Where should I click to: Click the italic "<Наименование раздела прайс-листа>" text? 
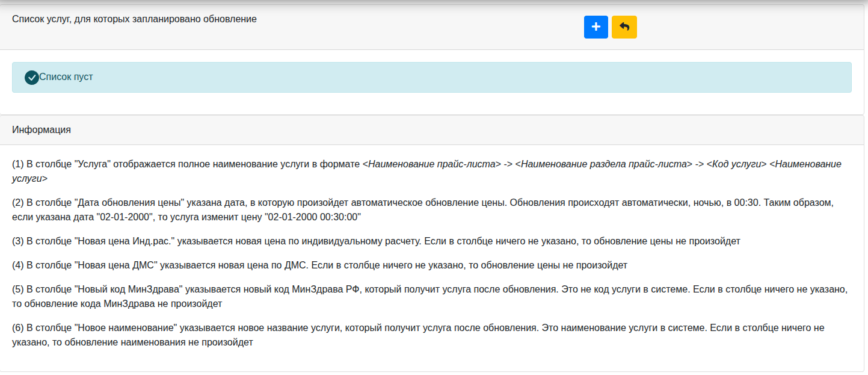point(604,164)
